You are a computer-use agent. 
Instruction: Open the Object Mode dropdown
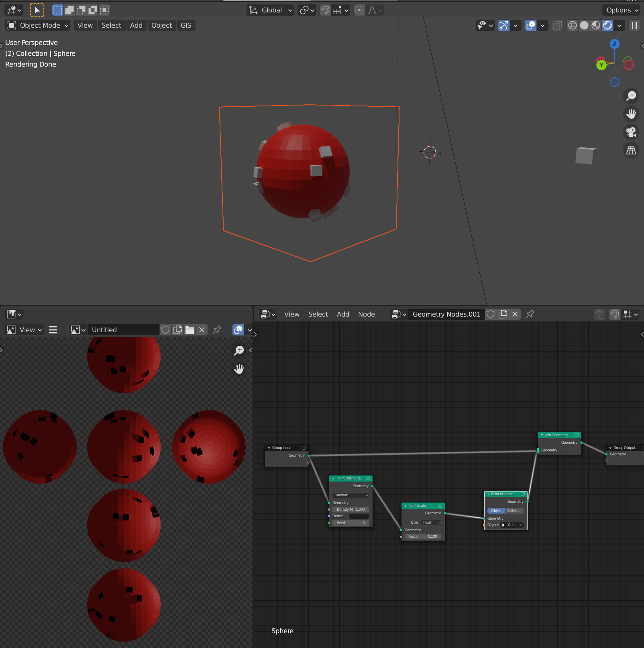pyautogui.click(x=38, y=26)
